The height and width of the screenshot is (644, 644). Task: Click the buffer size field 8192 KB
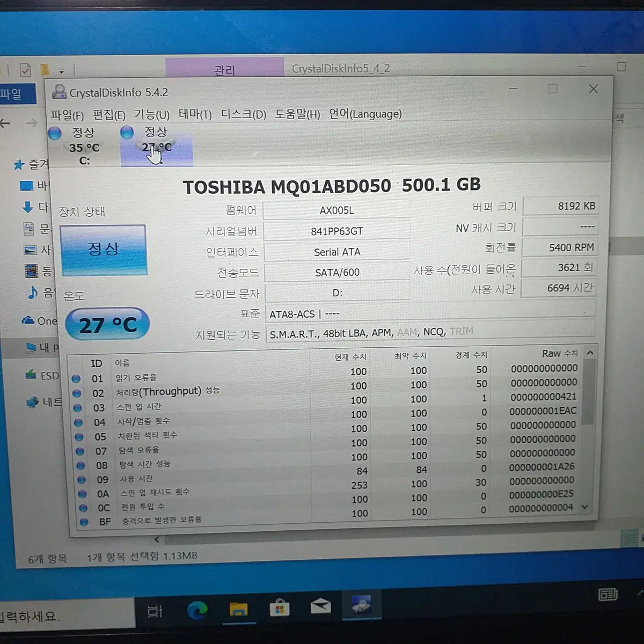(561, 206)
